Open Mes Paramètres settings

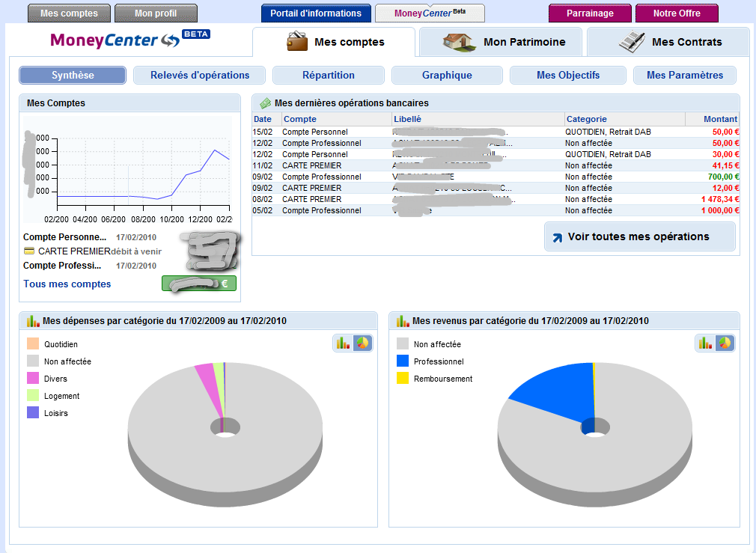(684, 75)
